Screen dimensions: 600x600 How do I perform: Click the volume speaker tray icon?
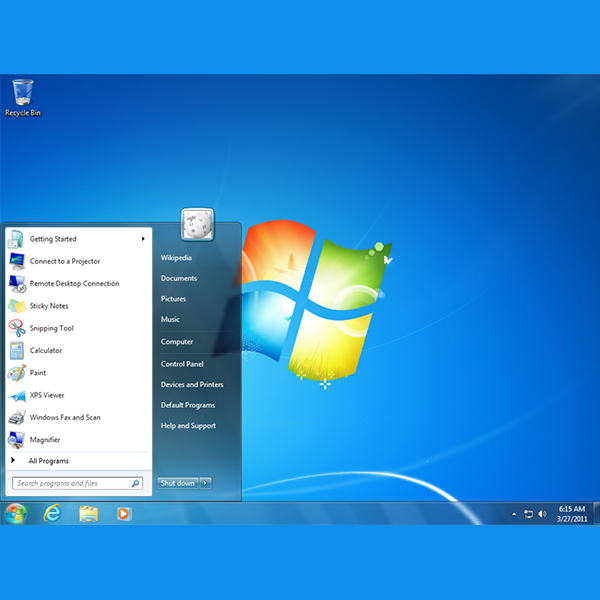coord(542,514)
